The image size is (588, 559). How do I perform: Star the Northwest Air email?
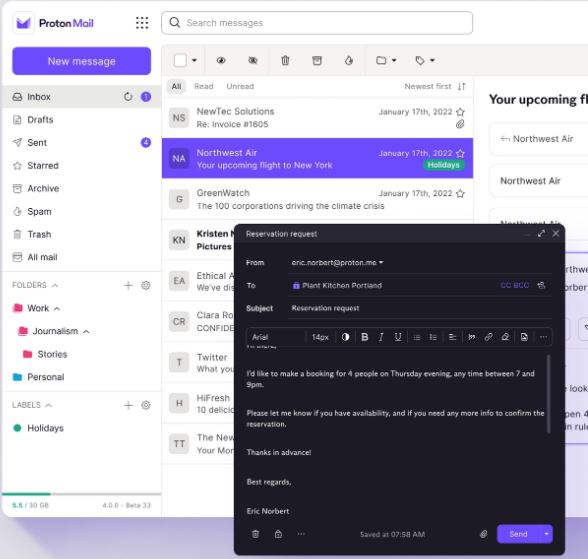click(x=460, y=153)
